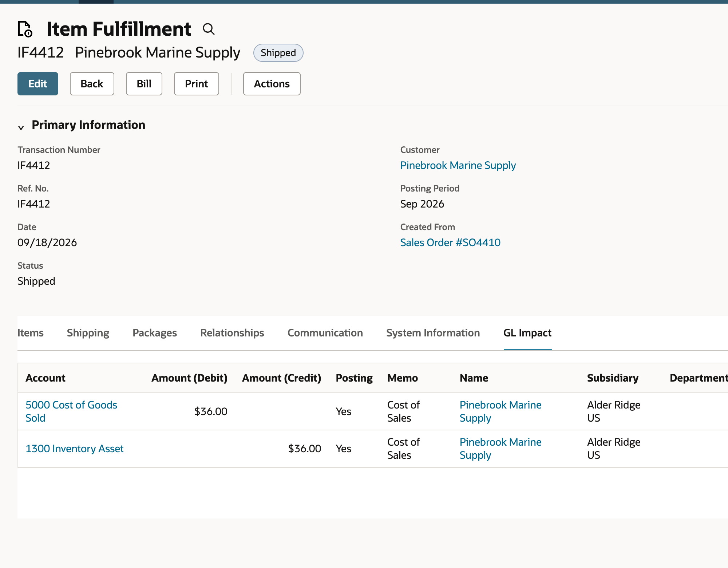
Task: Click the Item Fulfillment page title
Action: point(119,29)
